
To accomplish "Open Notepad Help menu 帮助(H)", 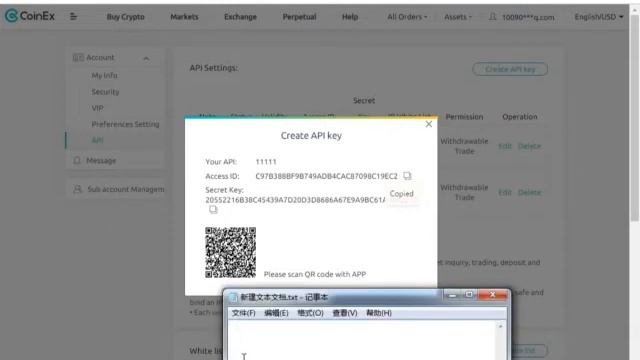I will pos(379,313).
